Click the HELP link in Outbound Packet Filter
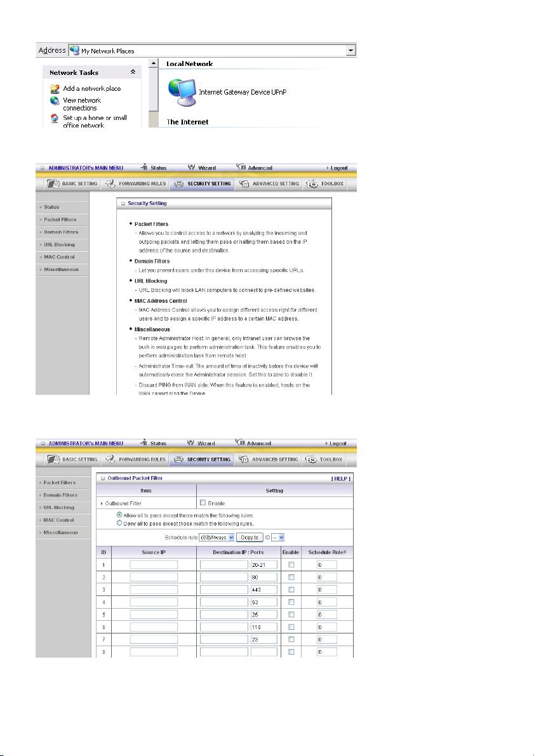Screen dimensions: 534x756 340,478
